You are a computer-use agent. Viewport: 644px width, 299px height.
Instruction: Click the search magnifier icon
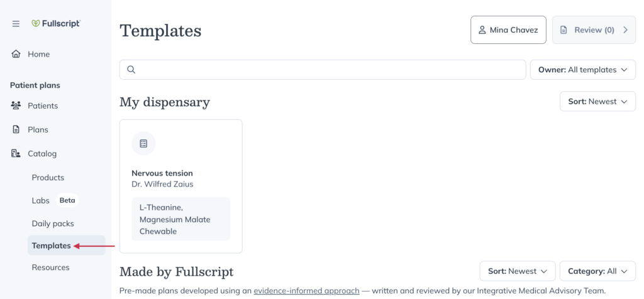131,70
